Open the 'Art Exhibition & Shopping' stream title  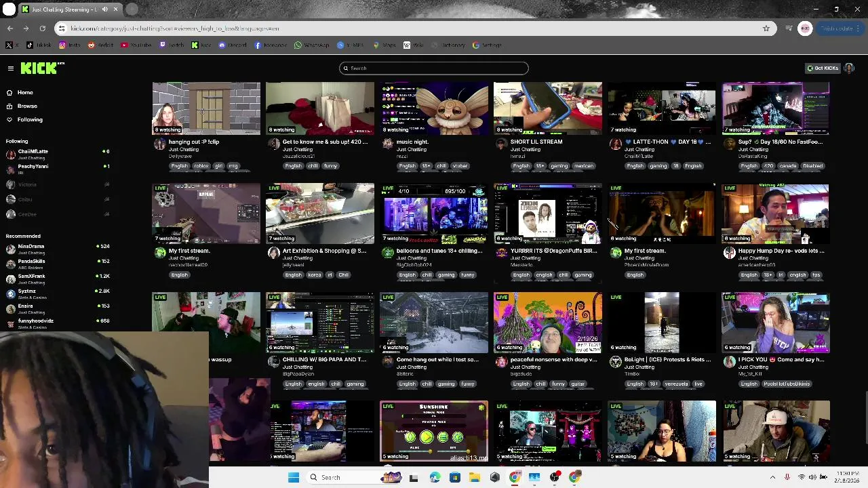[324, 251]
